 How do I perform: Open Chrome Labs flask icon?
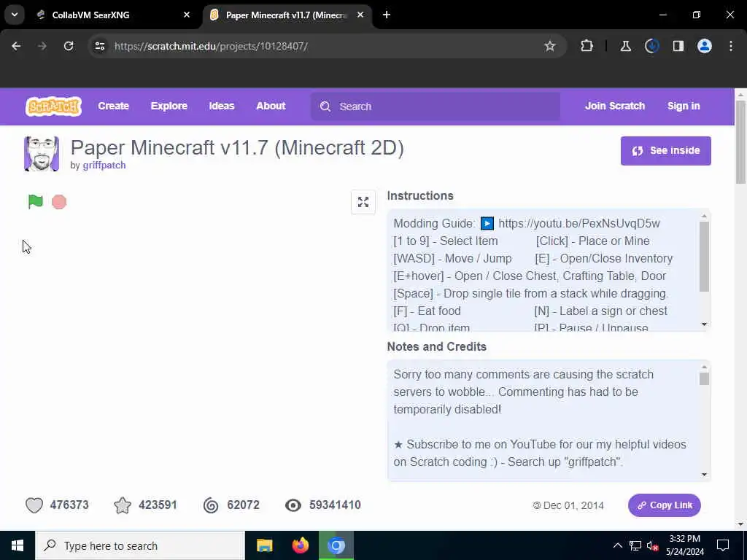[x=625, y=46]
